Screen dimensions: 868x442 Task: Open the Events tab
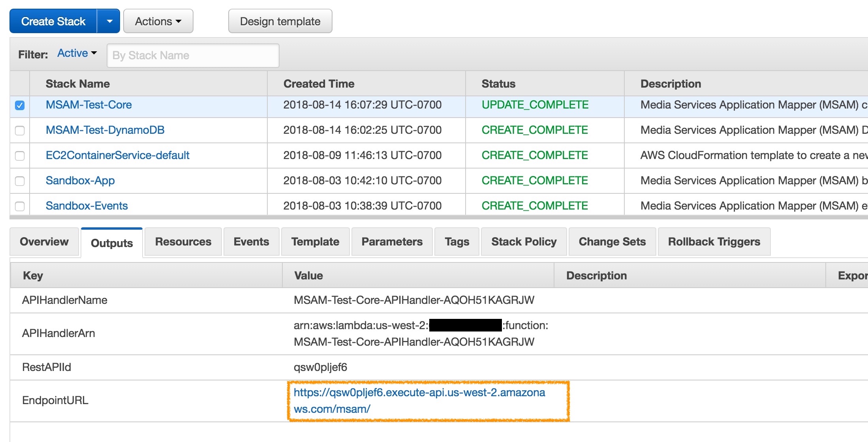(251, 242)
